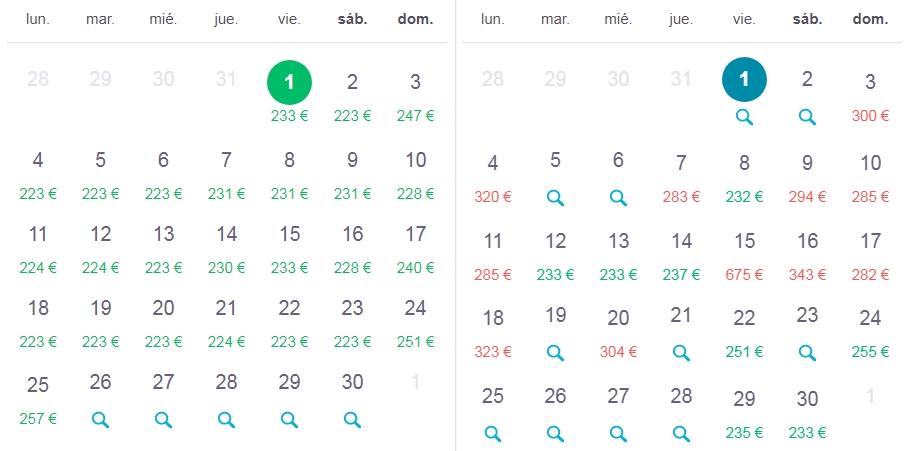The image size is (909, 451).
Task: Click the magnifier under day 5 in right calendar
Action: 555,198
